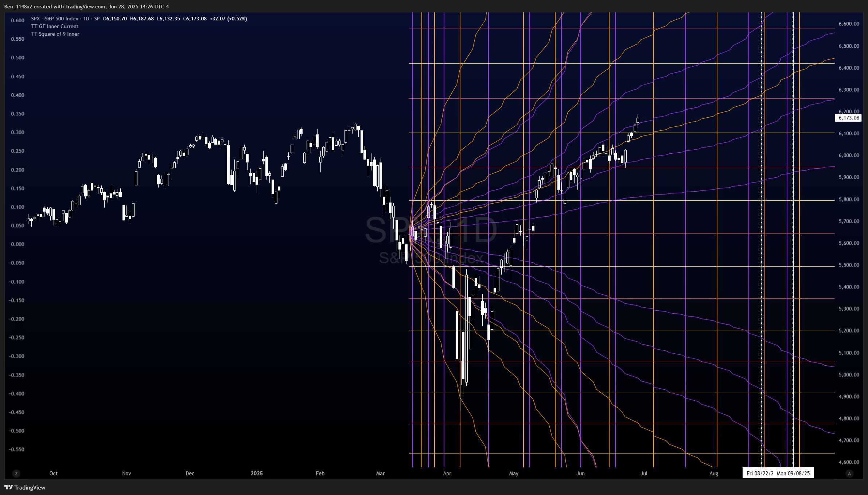Click the A auto-scale button
Image resolution: width=868 pixels, height=495 pixels.
coord(849,474)
